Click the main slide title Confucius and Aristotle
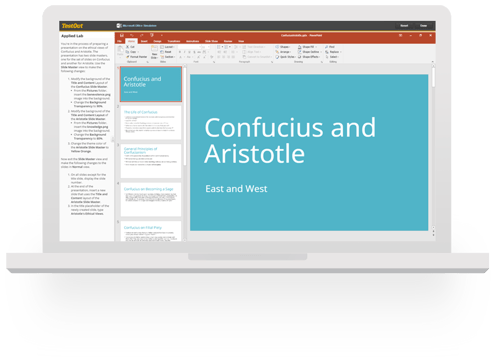Image resolution: width=496 pixels, height=362 pixels. (x=290, y=140)
